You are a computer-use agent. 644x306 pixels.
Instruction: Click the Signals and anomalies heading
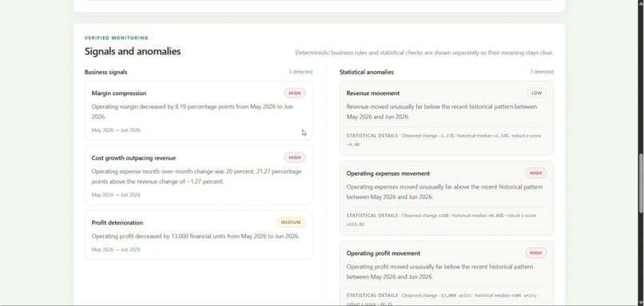click(133, 51)
